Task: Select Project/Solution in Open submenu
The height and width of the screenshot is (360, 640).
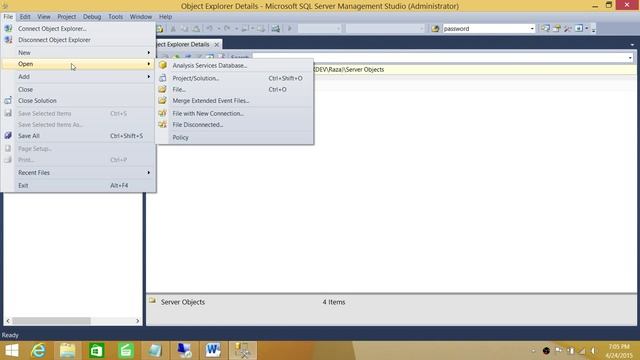Action: [235, 78]
